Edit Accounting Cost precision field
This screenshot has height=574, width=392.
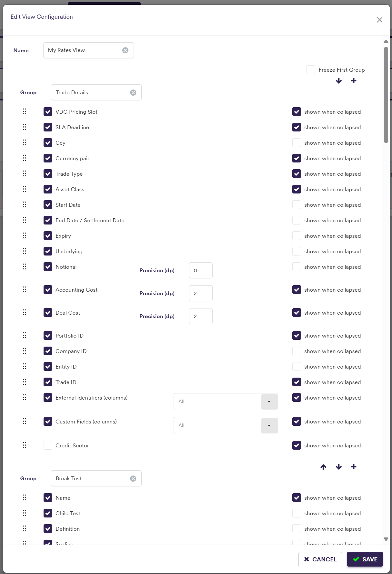tap(200, 293)
